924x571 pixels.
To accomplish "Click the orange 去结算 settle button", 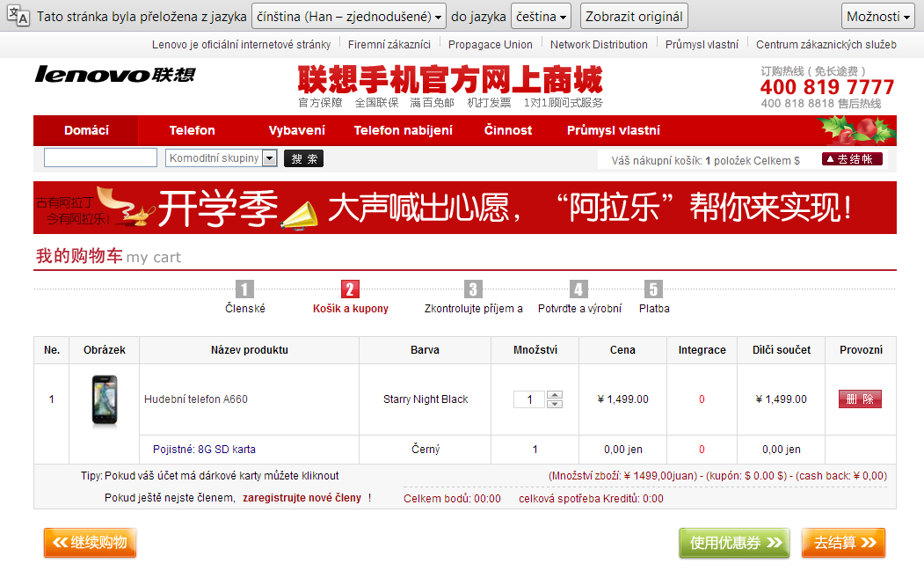I will tap(843, 543).
